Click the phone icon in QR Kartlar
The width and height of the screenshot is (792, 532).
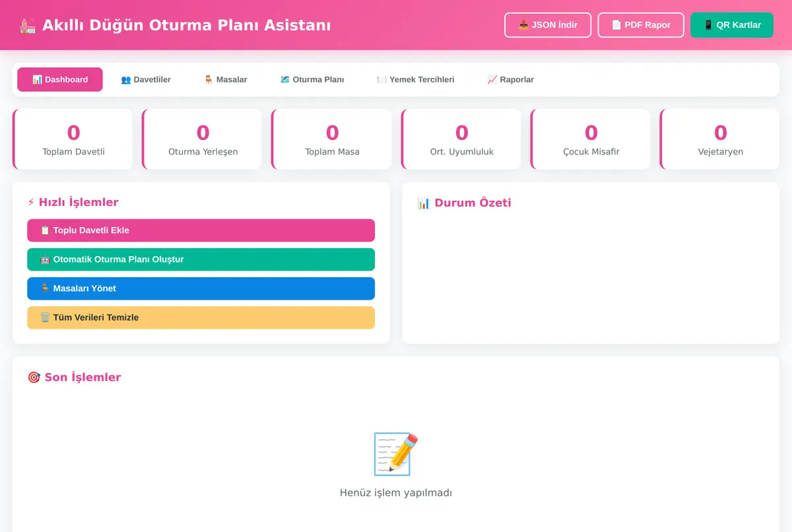[708, 25]
